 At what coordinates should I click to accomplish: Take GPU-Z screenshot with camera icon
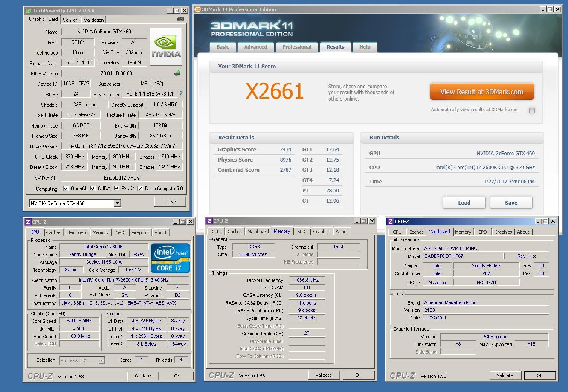(x=181, y=19)
